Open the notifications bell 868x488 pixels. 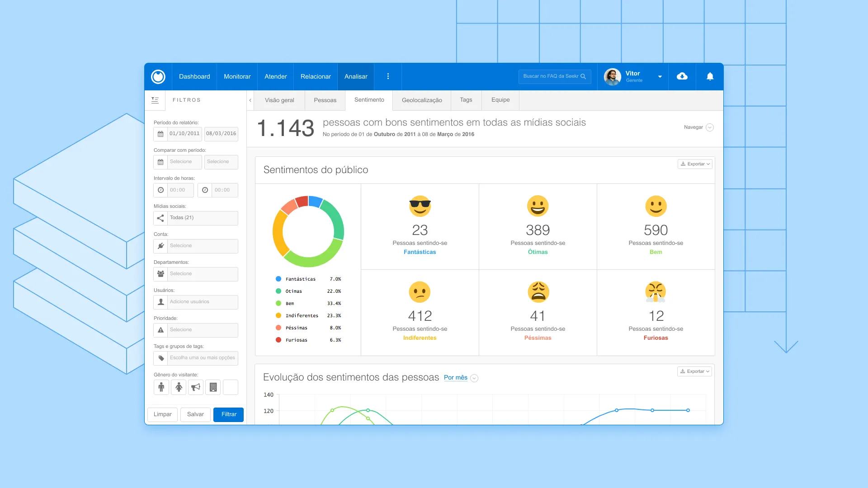[x=710, y=76]
